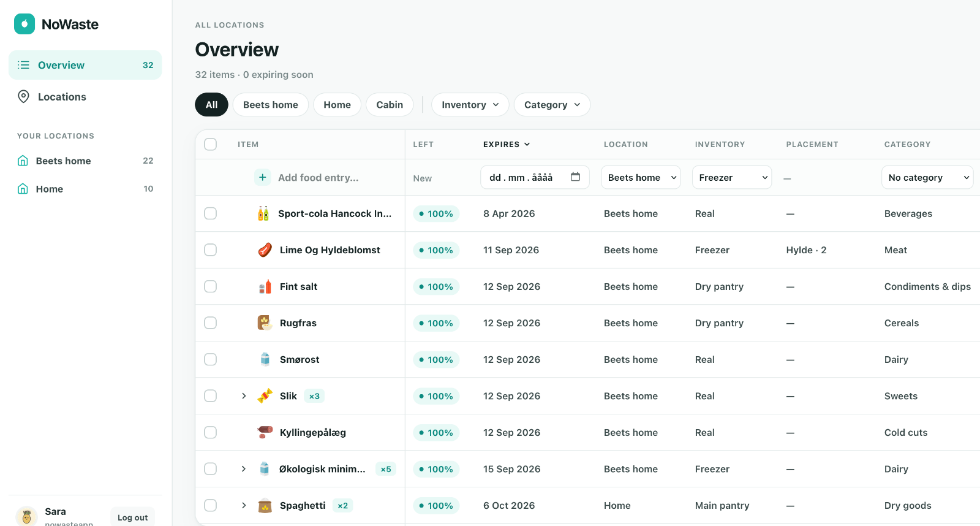Click the Lime Og Hyldeblomst meat icon
This screenshot has height=526, width=980.
[265, 250]
